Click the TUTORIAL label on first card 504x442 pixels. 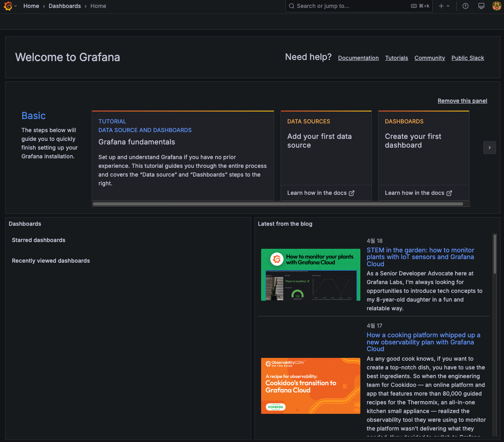point(112,121)
